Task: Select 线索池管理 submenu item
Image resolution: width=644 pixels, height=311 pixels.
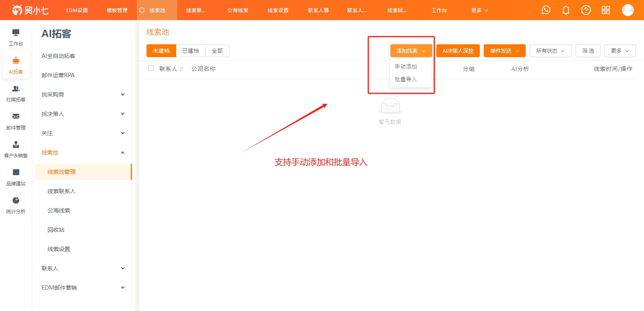Action: pyautogui.click(x=83, y=172)
